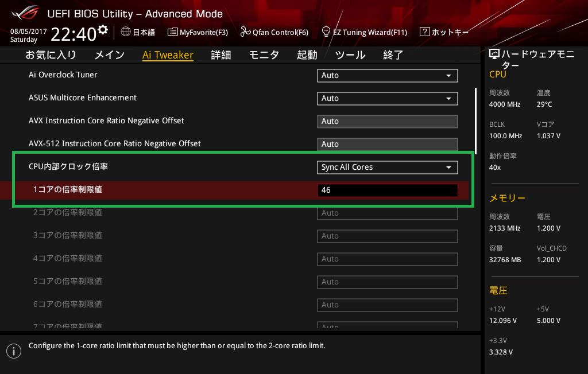Click the 1コア ratio limit field showing 46

pyautogui.click(x=387, y=190)
